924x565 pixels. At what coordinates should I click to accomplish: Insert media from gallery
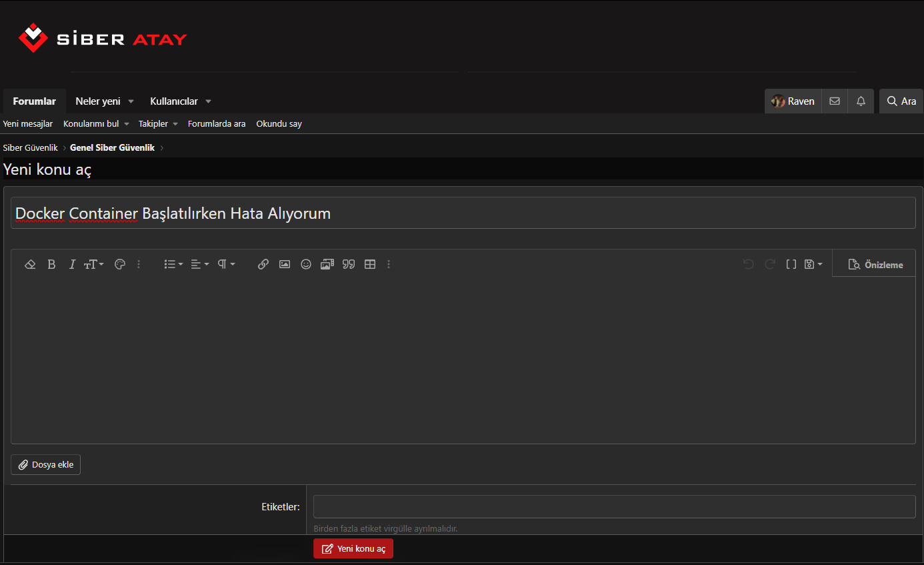[327, 264]
